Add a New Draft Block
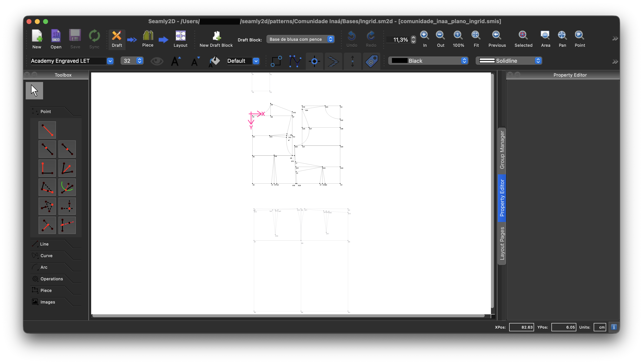The width and height of the screenshot is (643, 364). (x=216, y=39)
